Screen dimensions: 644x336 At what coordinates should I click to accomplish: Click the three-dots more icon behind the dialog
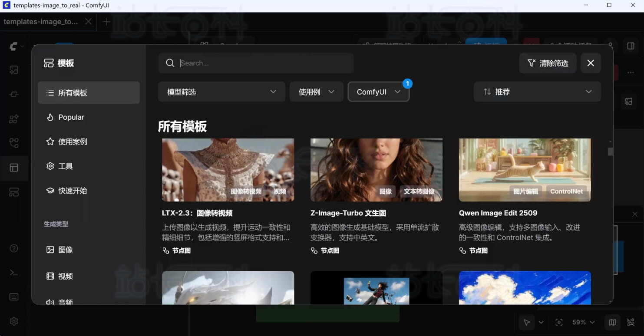click(x=631, y=73)
